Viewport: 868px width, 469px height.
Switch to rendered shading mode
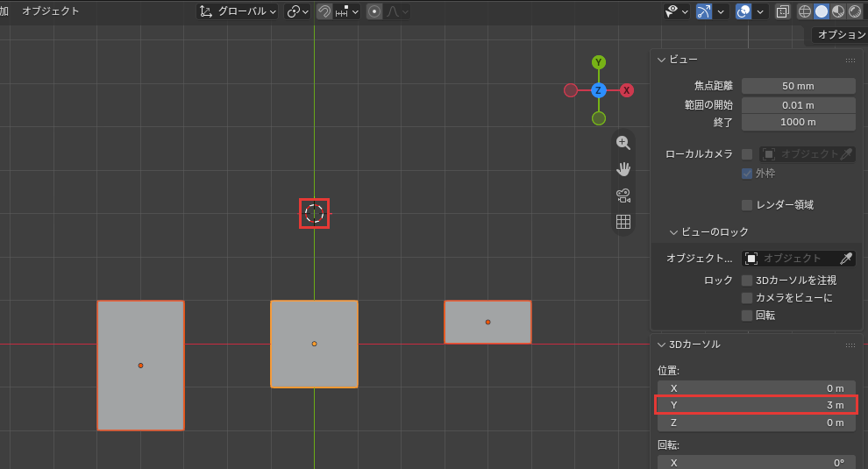855,11
